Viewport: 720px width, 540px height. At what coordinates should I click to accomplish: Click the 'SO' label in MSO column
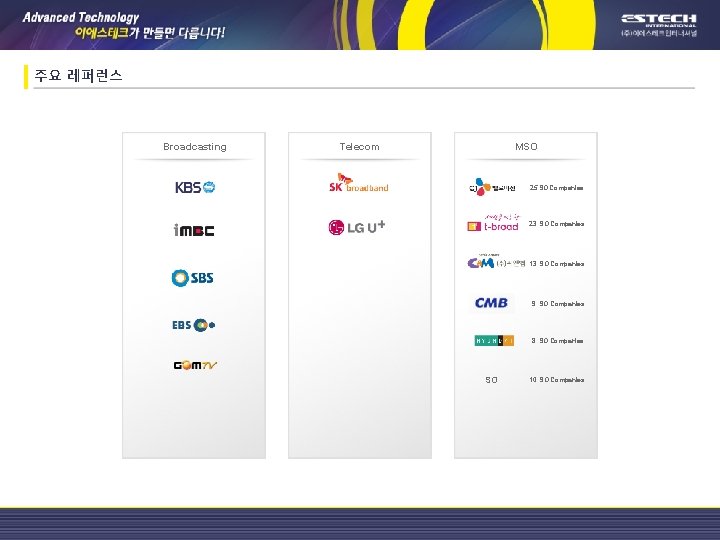click(491, 380)
